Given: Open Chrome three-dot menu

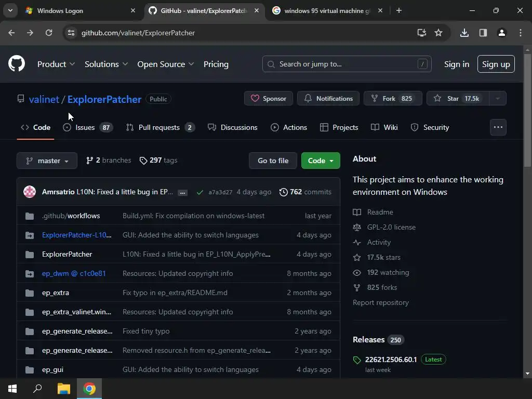Looking at the screenshot, I should point(521,33).
